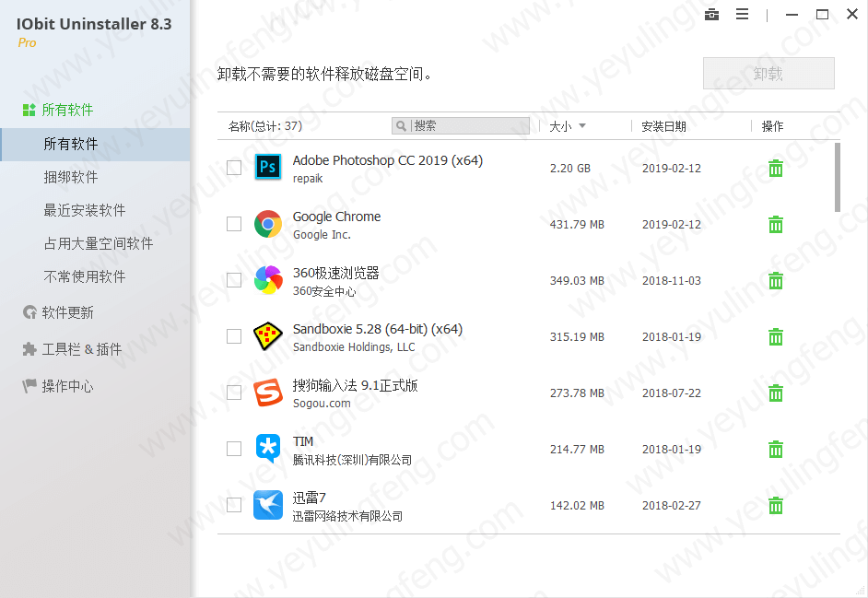Click the TIM blue star icon
This screenshot has height=598, width=868.
click(268, 449)
